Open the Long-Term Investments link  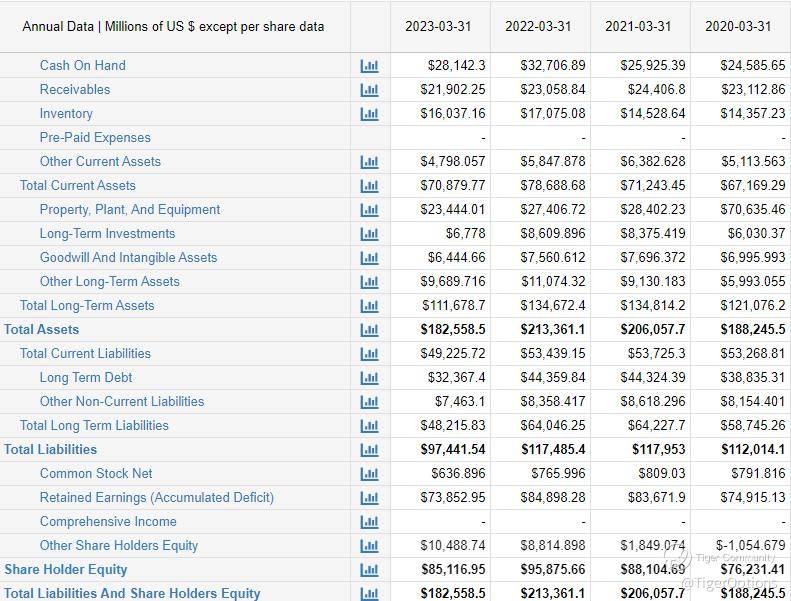[107, 233]
